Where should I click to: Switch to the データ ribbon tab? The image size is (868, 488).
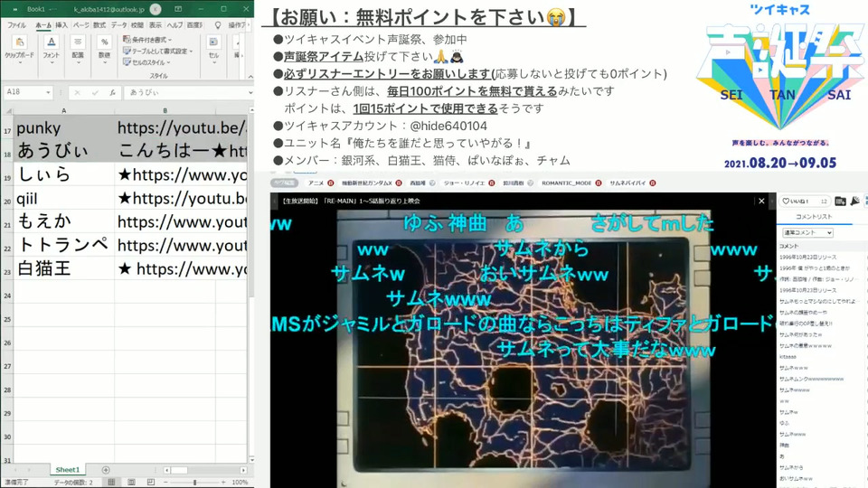pyautogui.click(x=118, y=25)
